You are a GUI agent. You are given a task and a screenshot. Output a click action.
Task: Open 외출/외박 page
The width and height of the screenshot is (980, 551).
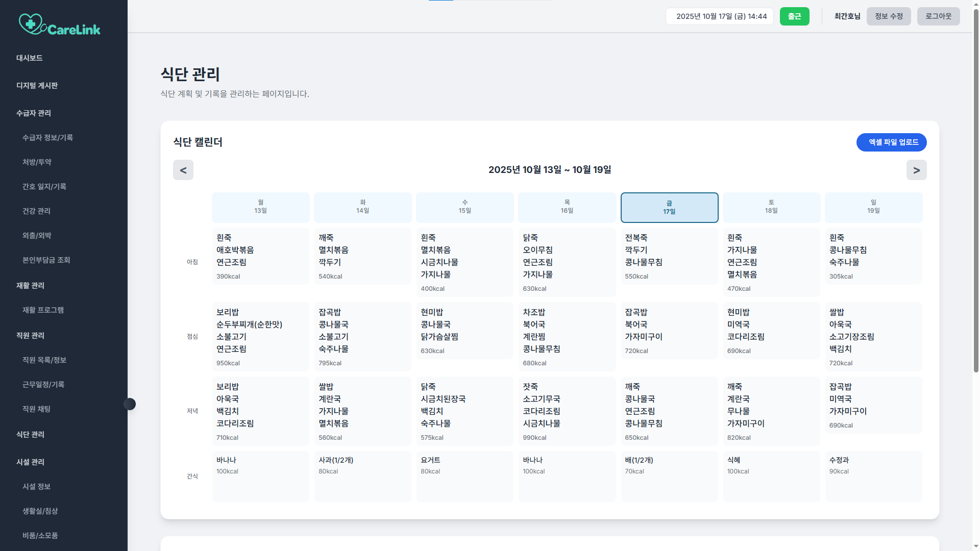click(x=37, y=236)
